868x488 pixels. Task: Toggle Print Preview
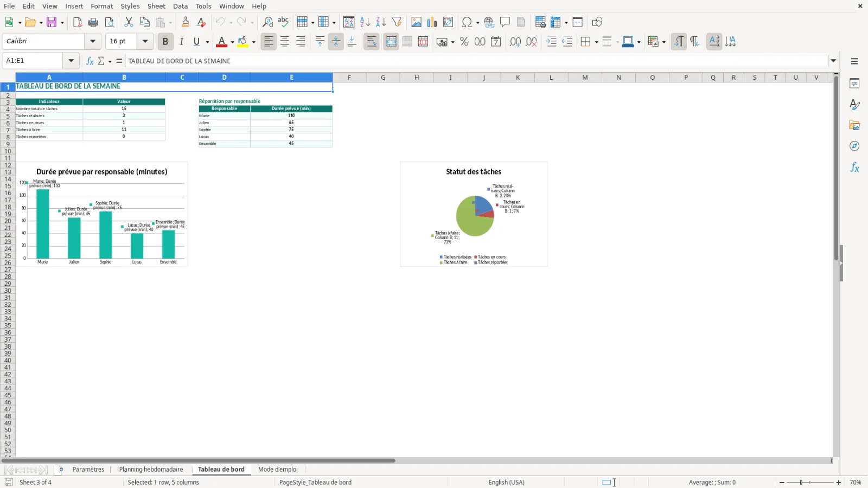(x=110, y=22)
